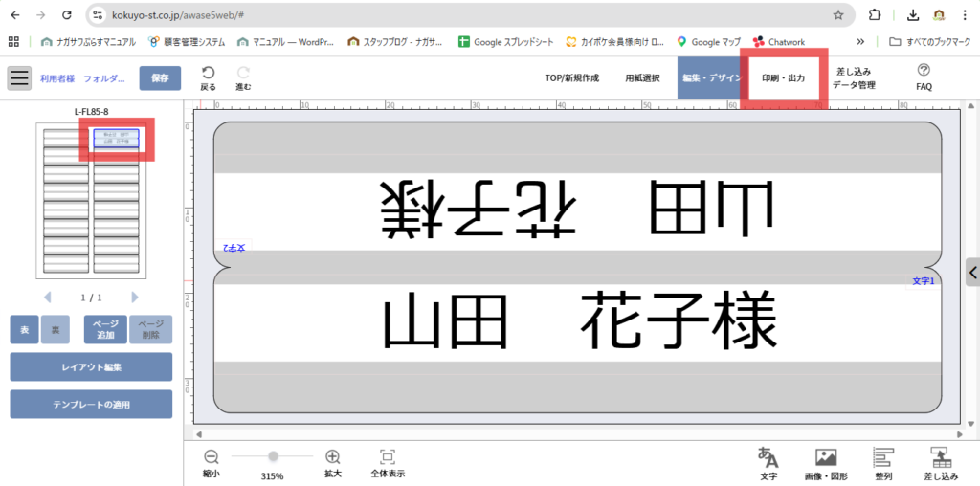Viewport: 980px width, 486px height.
Task: Select the text (文字) tool icon
Action: (768, 457)
